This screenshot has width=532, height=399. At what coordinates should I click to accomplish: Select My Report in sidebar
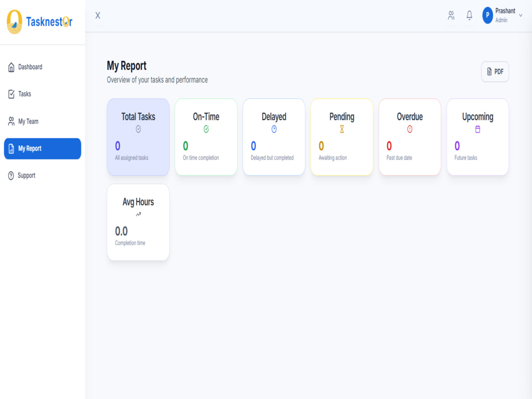pyautogui.click(x=43, y=148)
